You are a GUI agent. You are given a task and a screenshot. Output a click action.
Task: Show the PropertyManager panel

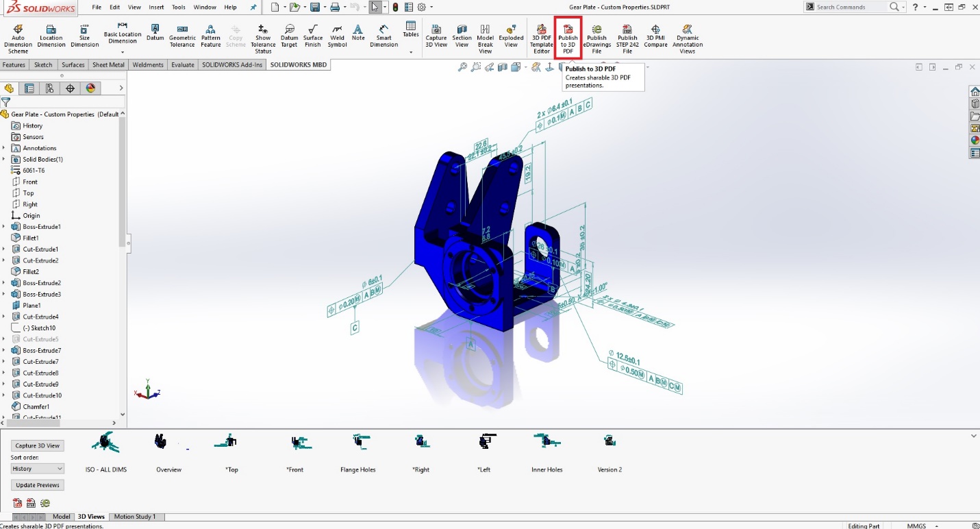[29, 88]
